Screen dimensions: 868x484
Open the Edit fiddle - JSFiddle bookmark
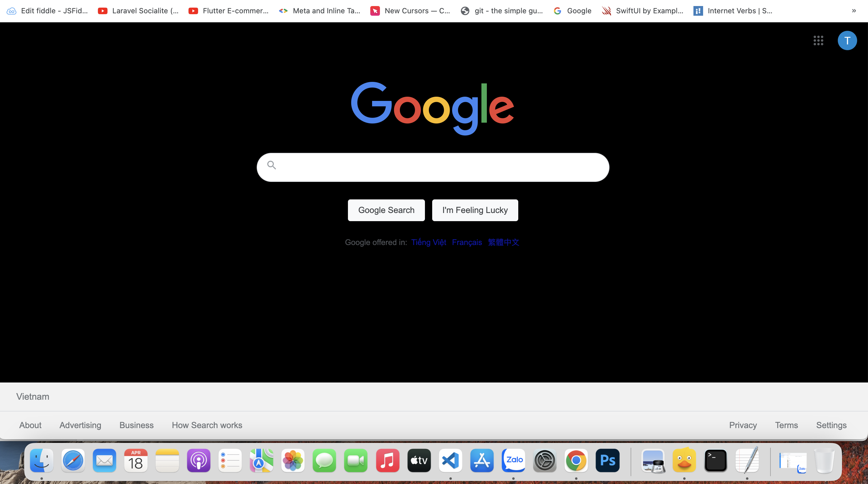(x=47, y=11)
